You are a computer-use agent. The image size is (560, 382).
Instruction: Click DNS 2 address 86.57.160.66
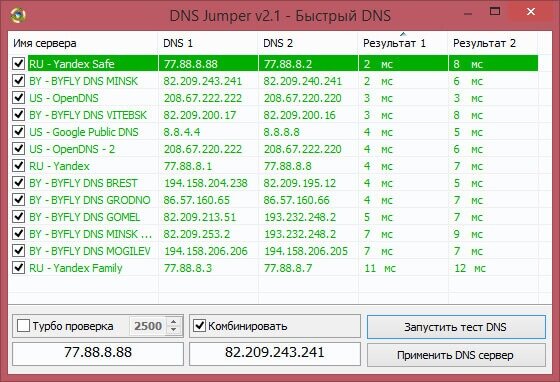[x=296, y=200]
